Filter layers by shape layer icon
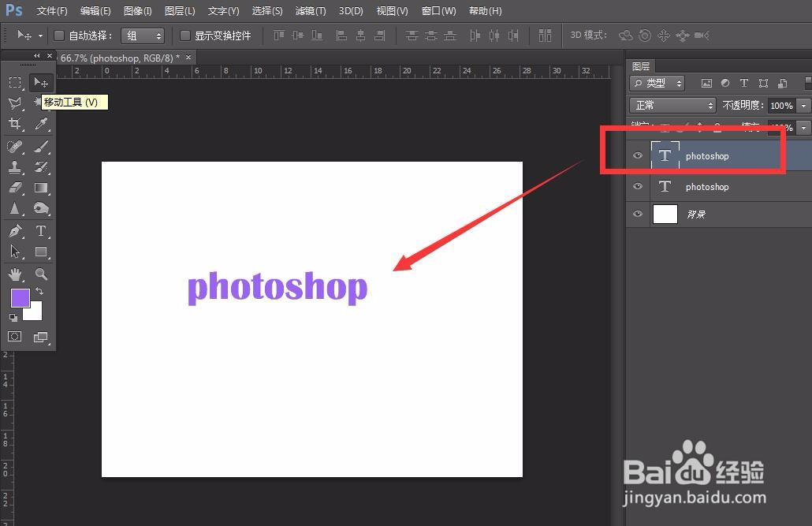The width and height of the screenshot is (812, 526). tap(763, 83)
